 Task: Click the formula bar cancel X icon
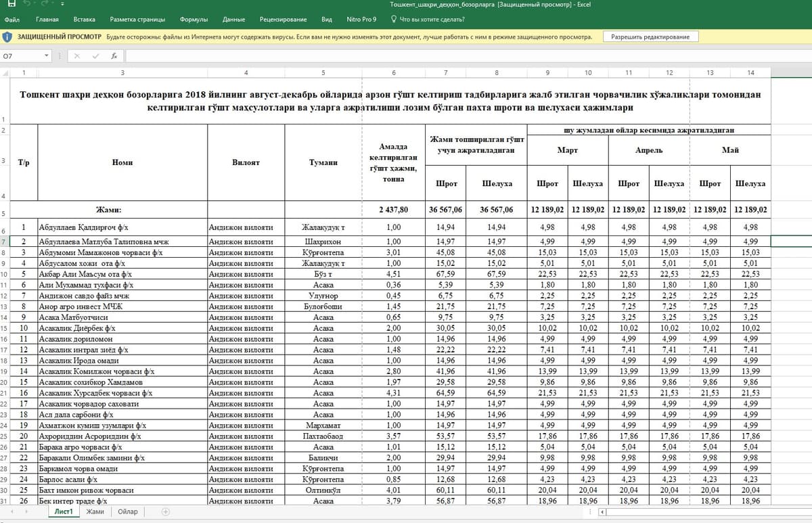click(x=78, y=56)
